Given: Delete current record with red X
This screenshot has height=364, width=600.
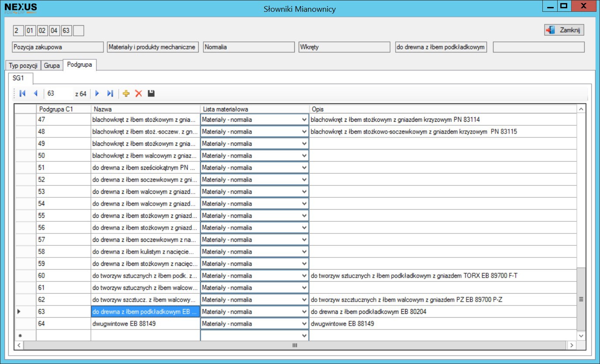Looking at the screenshot, I should click(138, 93).
